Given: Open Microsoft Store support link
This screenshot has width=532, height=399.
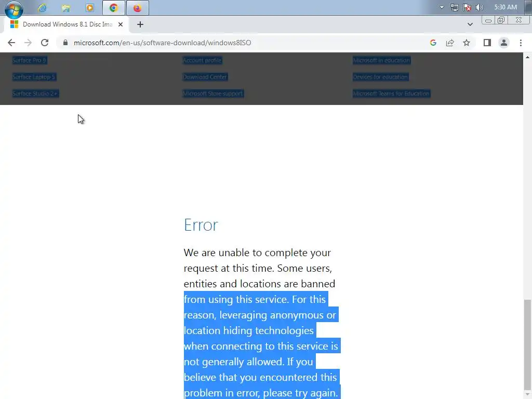Looking at the screenshot, I should click(x=213, y=94).
